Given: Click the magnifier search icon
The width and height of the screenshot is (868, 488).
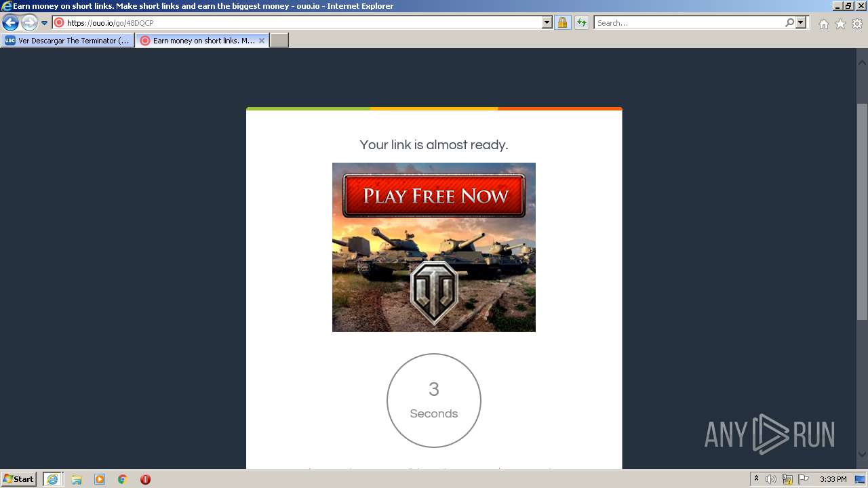Looking at the screenshot, I should 789,22.
